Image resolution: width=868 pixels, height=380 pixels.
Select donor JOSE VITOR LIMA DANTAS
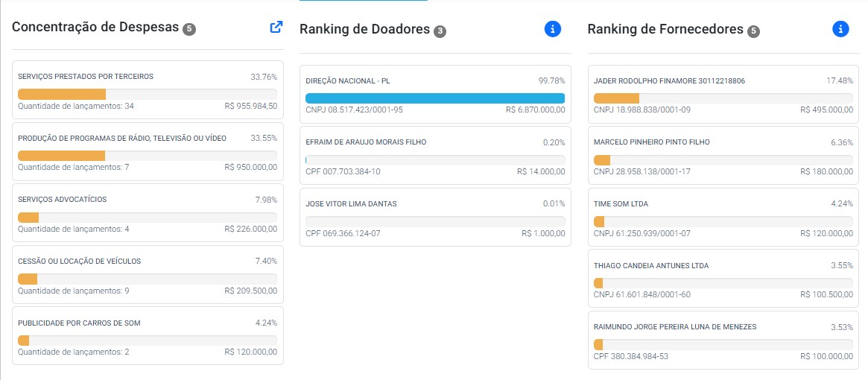tap(435, 217)
